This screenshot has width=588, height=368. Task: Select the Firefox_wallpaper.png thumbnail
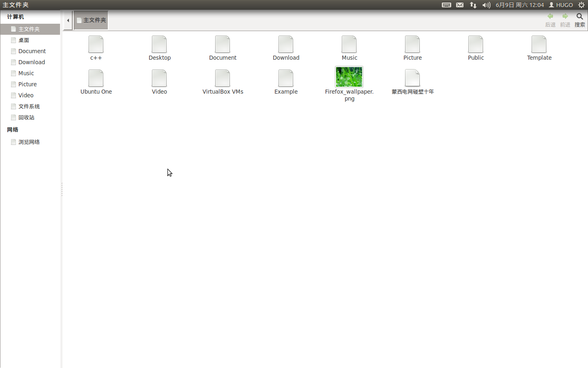click(349, 77)
